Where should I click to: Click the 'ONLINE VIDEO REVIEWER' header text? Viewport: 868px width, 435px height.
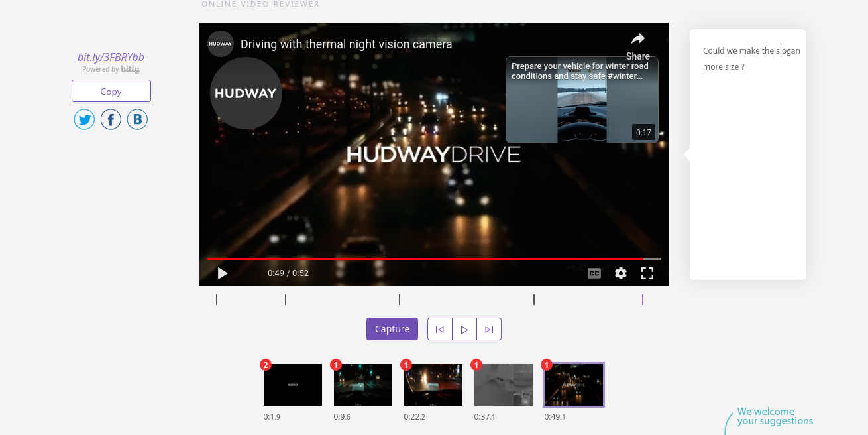pos(260,4)
